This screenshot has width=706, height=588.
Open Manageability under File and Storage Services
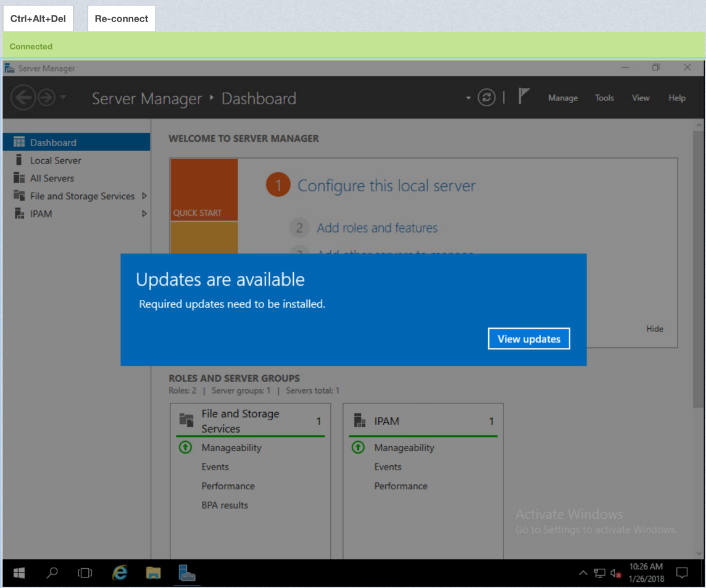(x=231, y=447)
